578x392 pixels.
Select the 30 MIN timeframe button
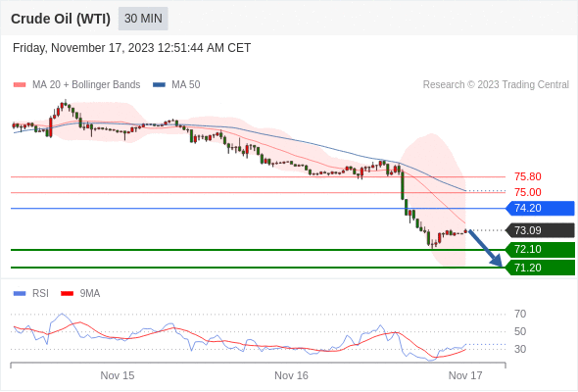(x=143, y=19)
